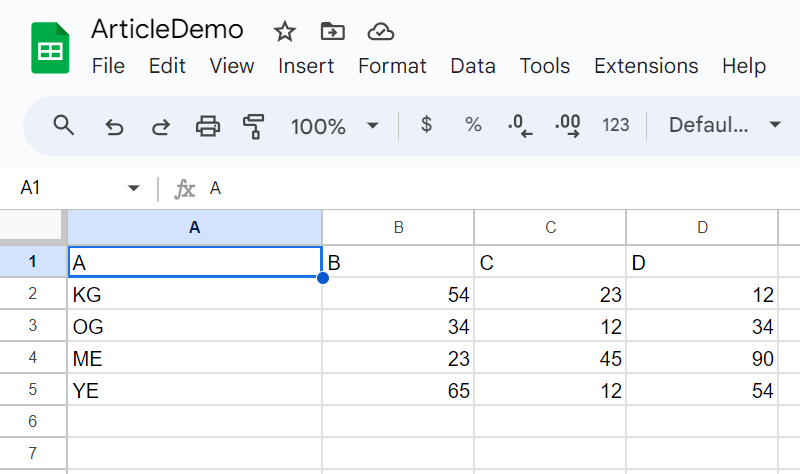Apply percent format
The width and height of the screenshot is (800, 474).
click(x=473, y=124)
